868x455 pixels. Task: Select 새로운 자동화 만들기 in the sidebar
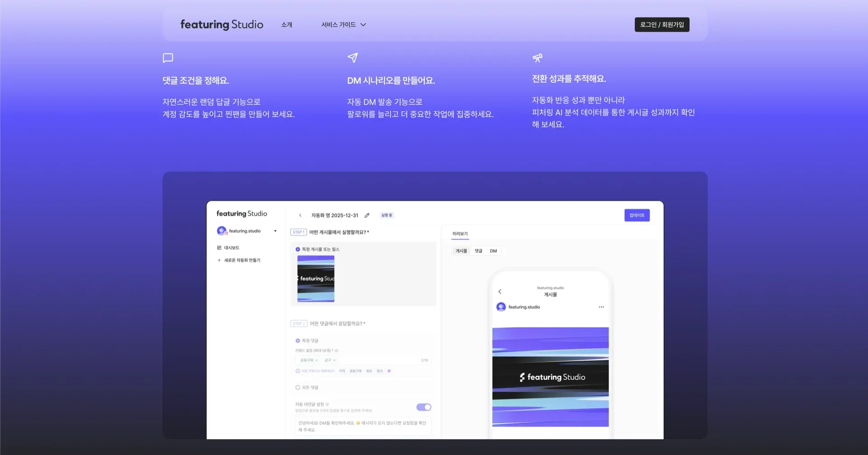pyautogui.click(x=242, y=261)
